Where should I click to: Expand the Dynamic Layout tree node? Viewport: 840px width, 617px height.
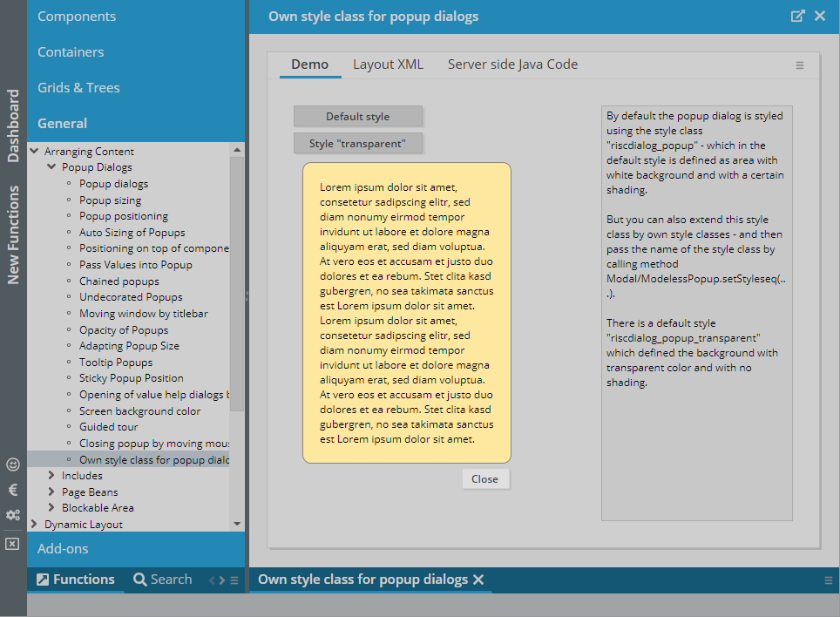(34, 525)
